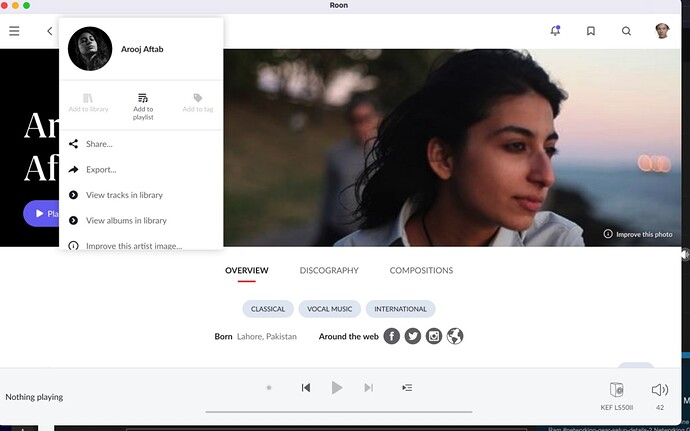
Task: Open the artist's Facebook page
Action: pyautogui.click(x=392, y=336)
